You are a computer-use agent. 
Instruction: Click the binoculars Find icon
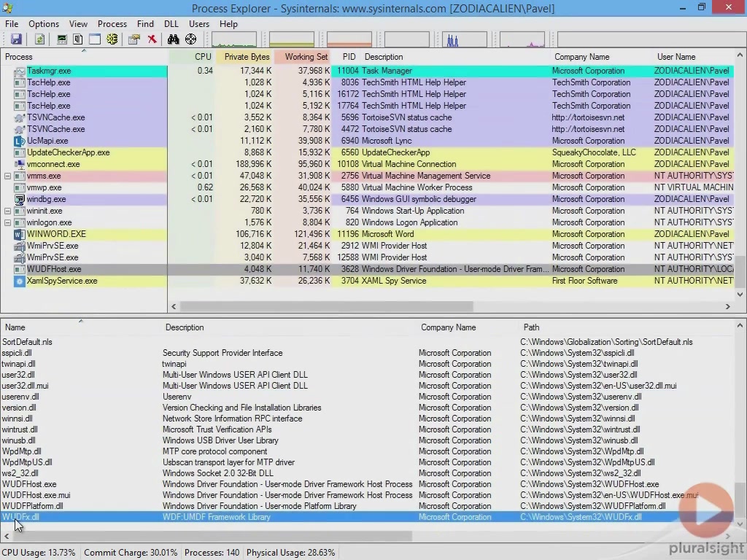coord(174,39)
